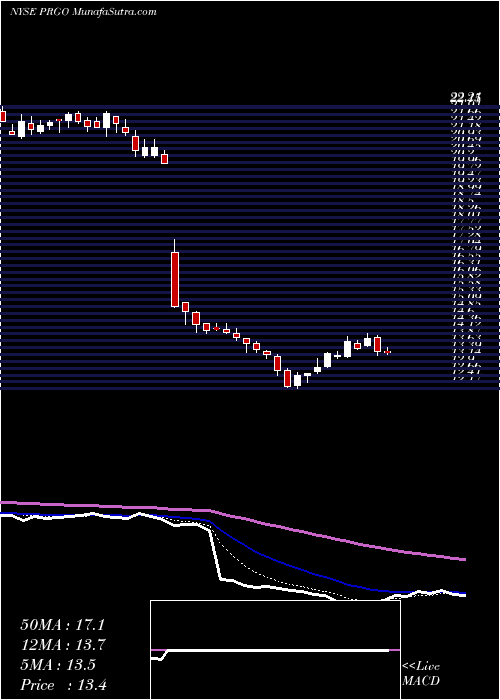Click the 50MA : 17.1 label
Screen dimensions: 500x700
pos(62,625)
